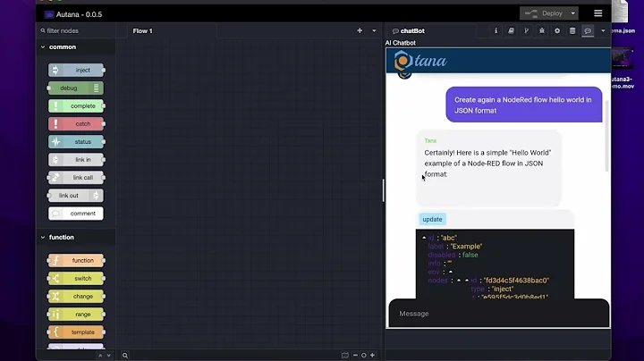Open the context data database icon
644x361 pixels.
pyautogui.click(x=572, y=30)
